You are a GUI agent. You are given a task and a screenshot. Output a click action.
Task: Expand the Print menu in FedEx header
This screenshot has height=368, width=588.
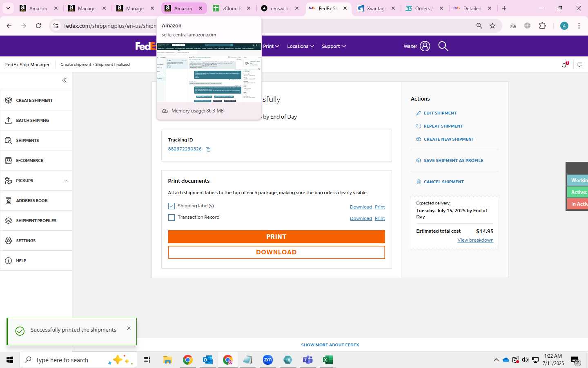coord(271,46)
